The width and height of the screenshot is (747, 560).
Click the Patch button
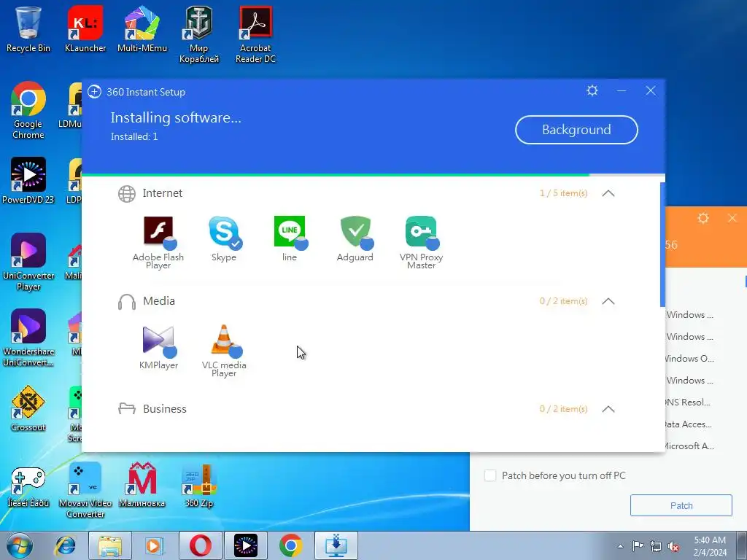[x=681, y=505]
